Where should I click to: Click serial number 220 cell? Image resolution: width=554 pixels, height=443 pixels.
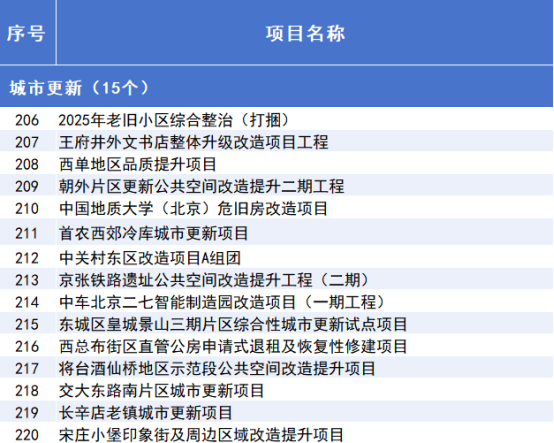(27, 434)
